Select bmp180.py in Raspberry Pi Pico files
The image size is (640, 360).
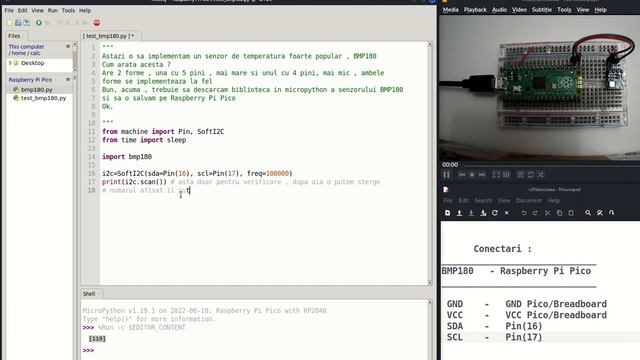click(x=37, y=89)
